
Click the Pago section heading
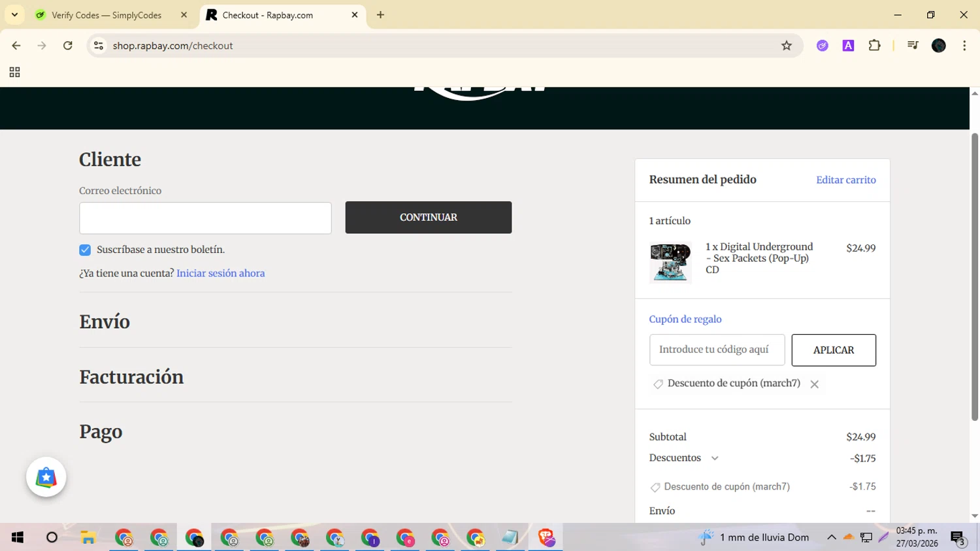coord(101,431)
